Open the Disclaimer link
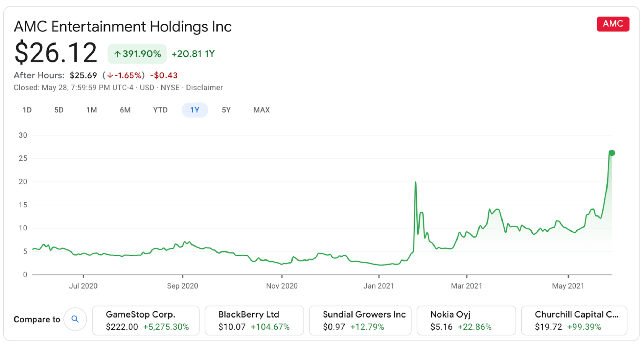The height and width of the screenshot is (346, 644). tap(204, 88)
